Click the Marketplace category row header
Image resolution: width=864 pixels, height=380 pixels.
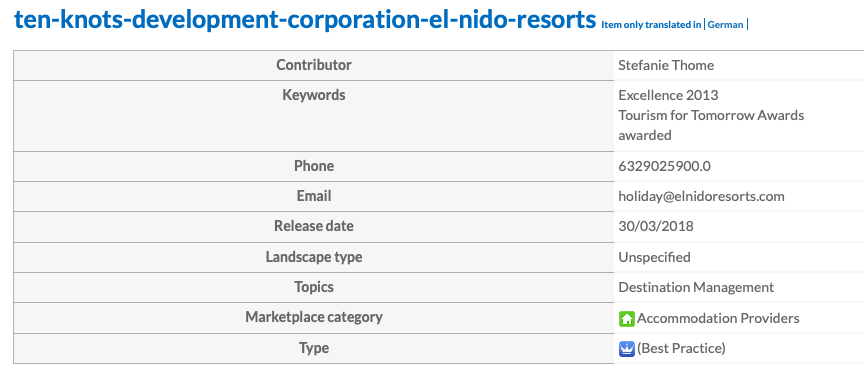[x=314, y=317]
